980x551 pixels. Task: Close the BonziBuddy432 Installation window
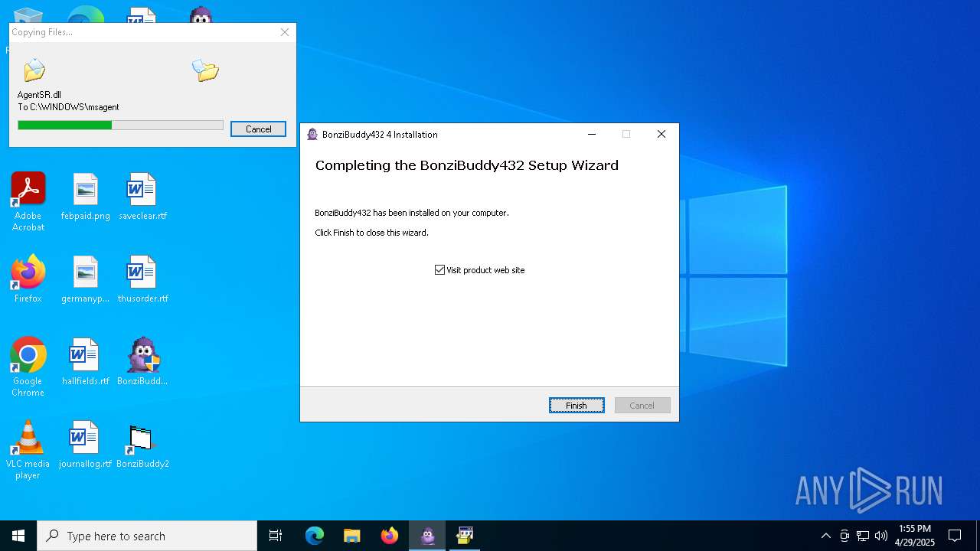click(661, 134)
